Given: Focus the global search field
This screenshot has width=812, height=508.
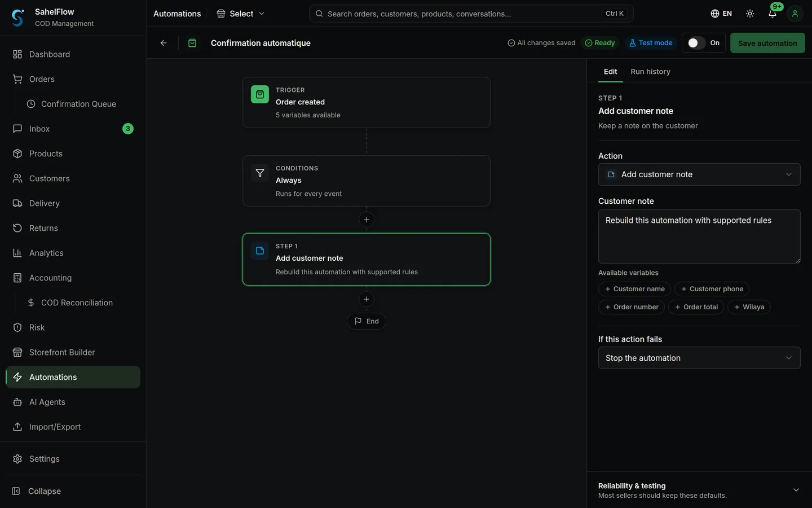Looking at the screenshot, I should click(471, 14).
